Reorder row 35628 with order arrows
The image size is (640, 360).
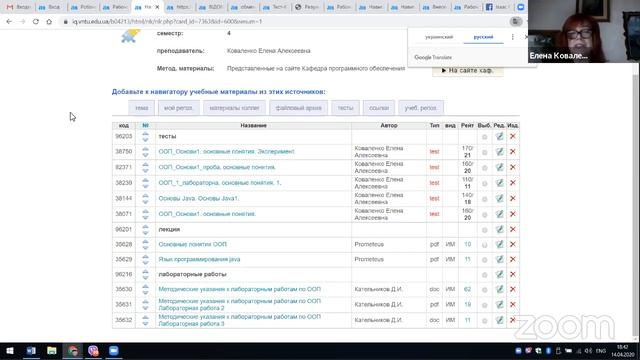click(145, 244)
